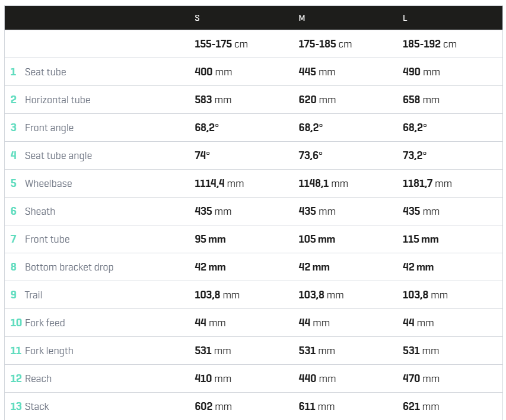Image resolution: width=506 pixels, height=420 pixels.
Task: Click the 155-175 cm height range
Action: point(221,44)
